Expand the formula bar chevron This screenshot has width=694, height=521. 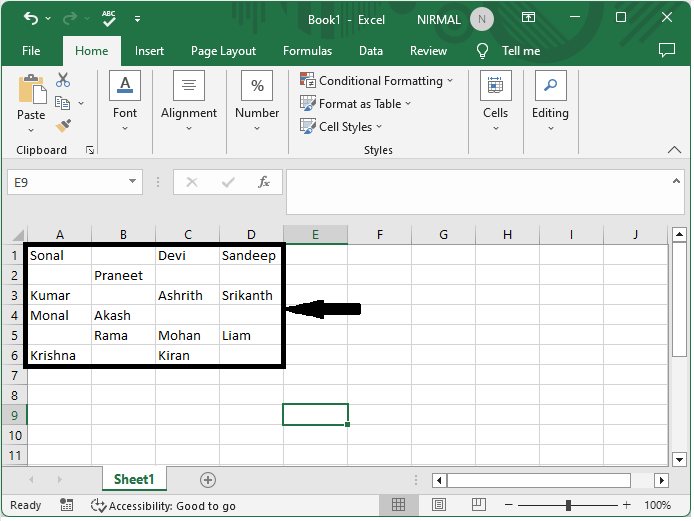coord(676,181)
